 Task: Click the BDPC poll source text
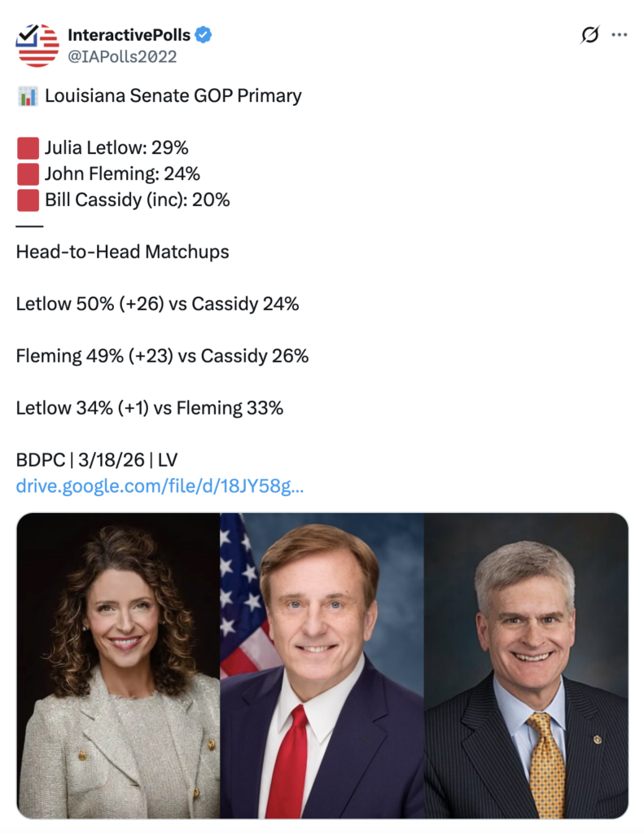[98, 459]
